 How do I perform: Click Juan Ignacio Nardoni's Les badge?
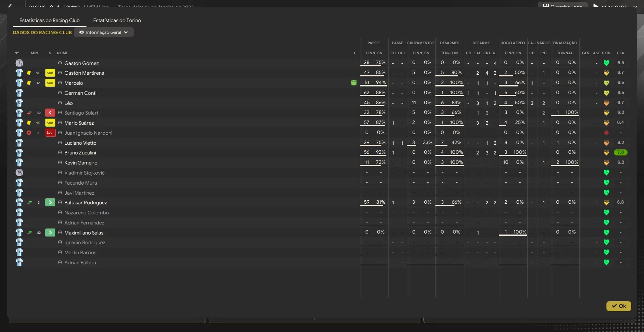[50, 133]
